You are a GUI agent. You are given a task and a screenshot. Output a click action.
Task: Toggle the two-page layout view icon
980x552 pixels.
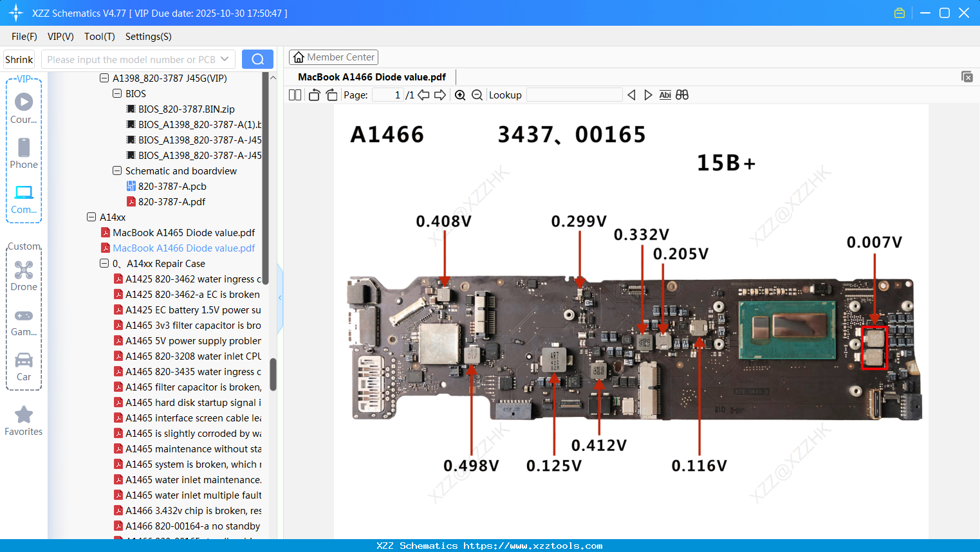click(x=295, y=95)
